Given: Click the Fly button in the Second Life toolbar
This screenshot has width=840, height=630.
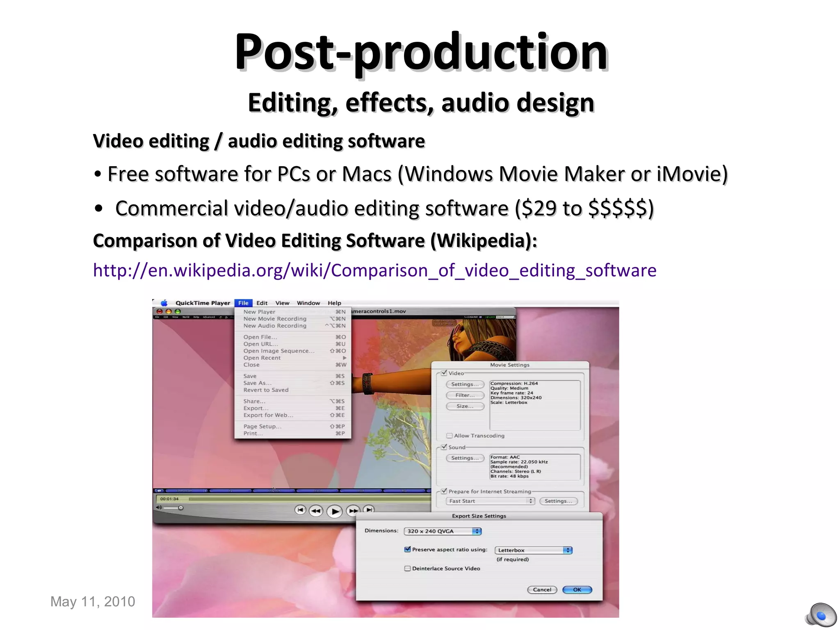Looking at the screenshot, I should point(231,491).
